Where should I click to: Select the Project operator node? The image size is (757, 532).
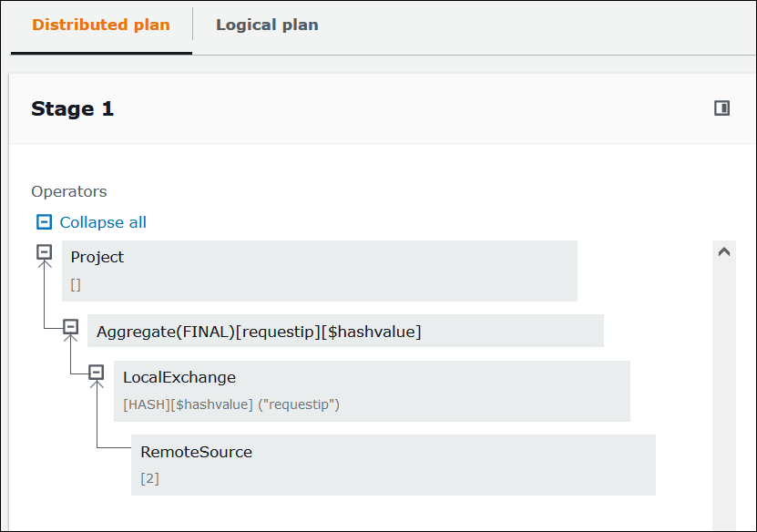click(319, 270)
